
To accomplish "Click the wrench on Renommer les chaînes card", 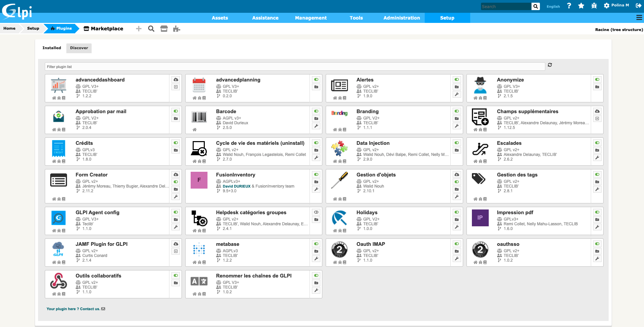I will click(316, 290).
